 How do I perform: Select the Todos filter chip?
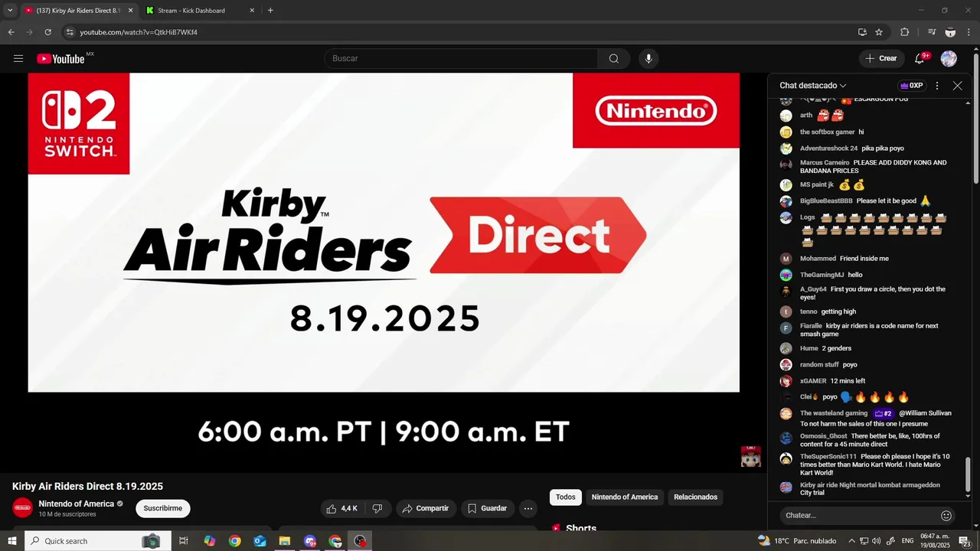click(566, 497)
